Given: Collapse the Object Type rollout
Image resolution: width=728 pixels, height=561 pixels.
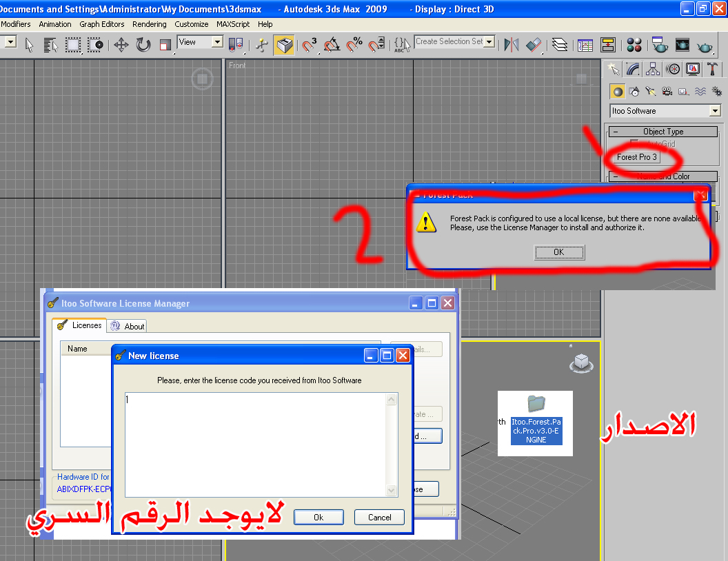Looking at the screenshot, I should click(x=663, y=132).
